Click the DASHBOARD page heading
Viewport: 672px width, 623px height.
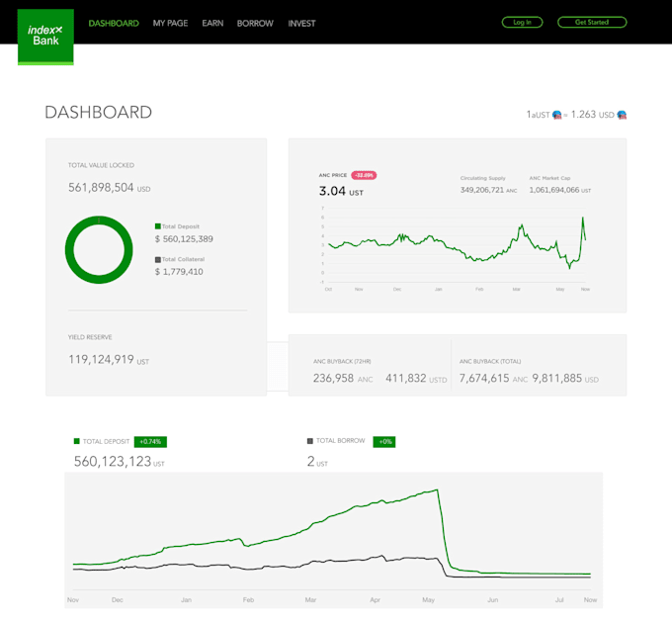pyautogui.click(x=99, y=113)
